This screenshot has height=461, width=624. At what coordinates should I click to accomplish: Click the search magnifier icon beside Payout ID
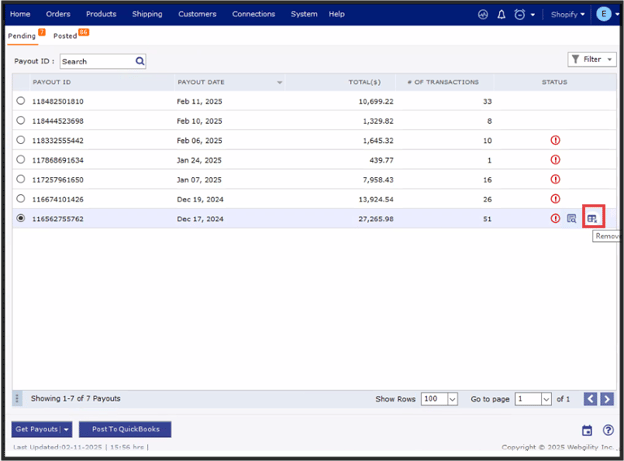[x=141, y=61]
